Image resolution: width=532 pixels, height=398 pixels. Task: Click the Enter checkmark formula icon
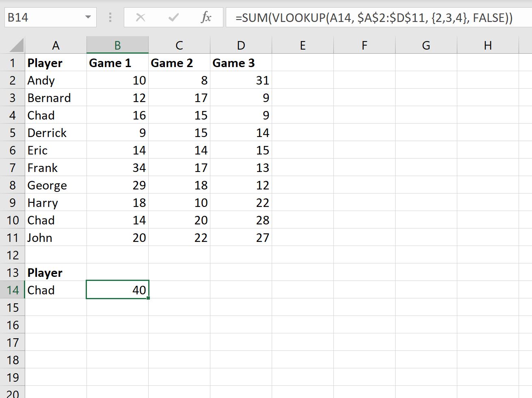(173, 17)
